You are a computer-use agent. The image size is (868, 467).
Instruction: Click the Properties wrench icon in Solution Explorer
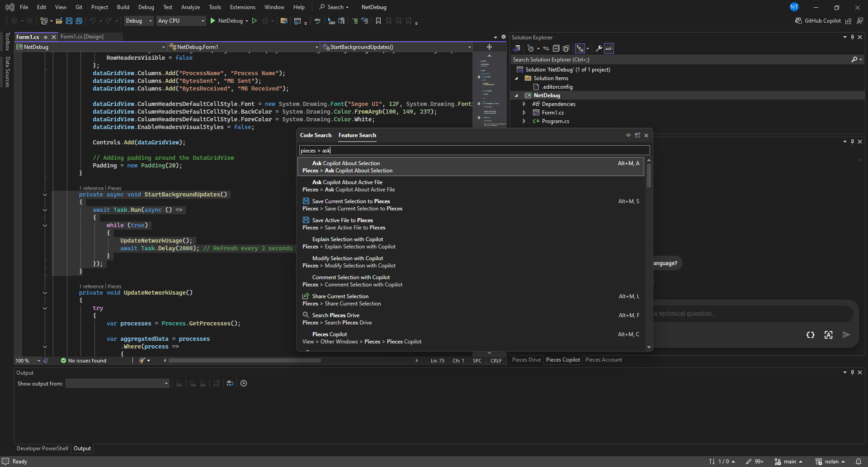599,48
